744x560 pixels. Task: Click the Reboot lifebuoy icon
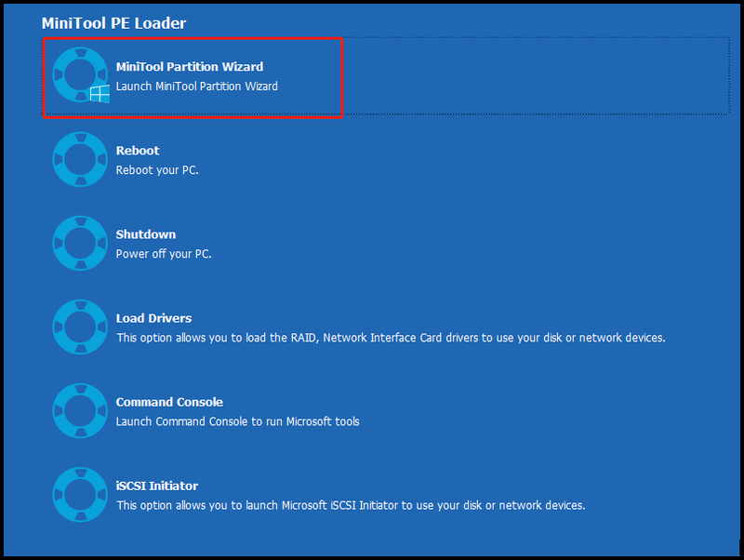coord(80,159)
